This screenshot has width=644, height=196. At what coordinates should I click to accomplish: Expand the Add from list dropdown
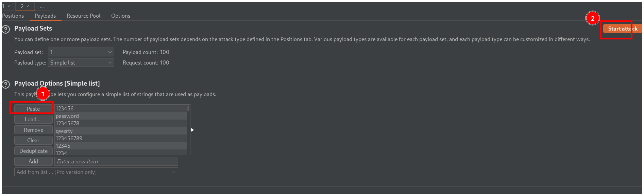(x=96, y=172)
